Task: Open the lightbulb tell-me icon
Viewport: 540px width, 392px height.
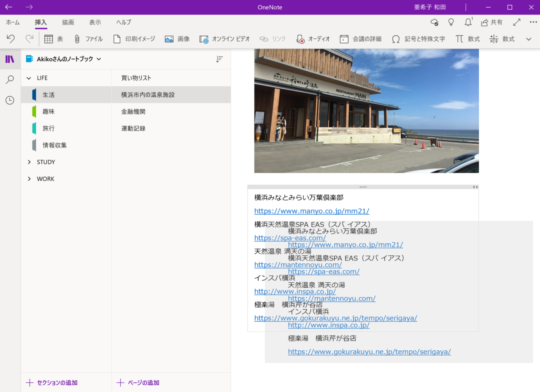Action: coord(451,22)
